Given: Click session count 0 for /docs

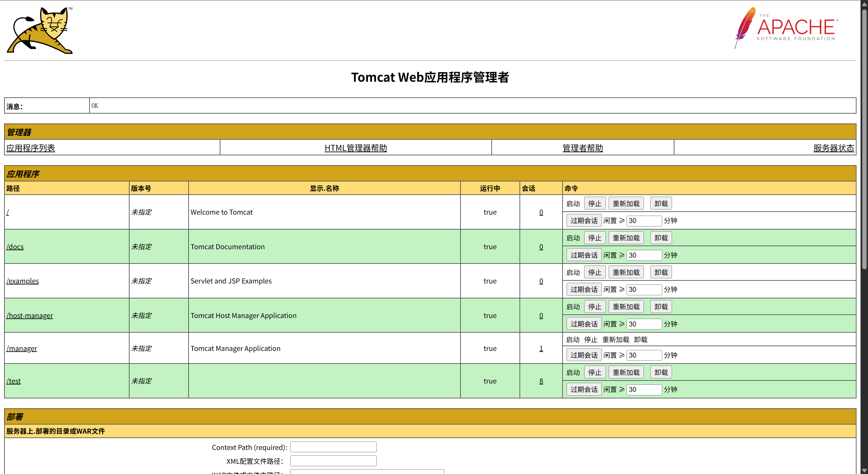Looking at the screenshot, I should point(541,247).
